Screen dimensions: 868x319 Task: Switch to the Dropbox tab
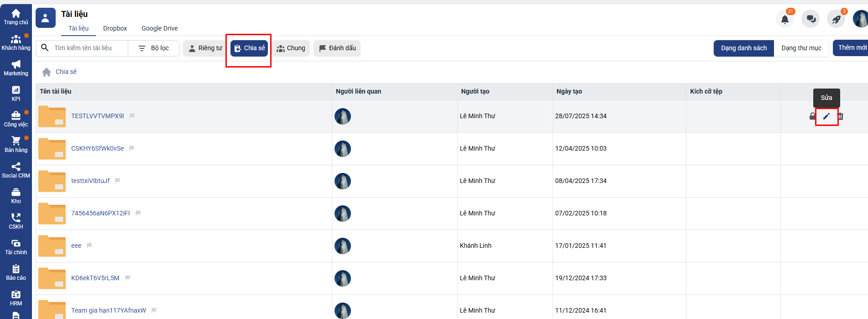(115, 28)
